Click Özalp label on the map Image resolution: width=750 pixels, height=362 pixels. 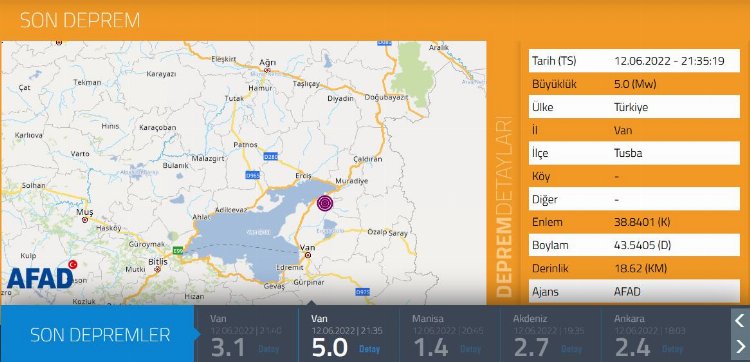377,232
